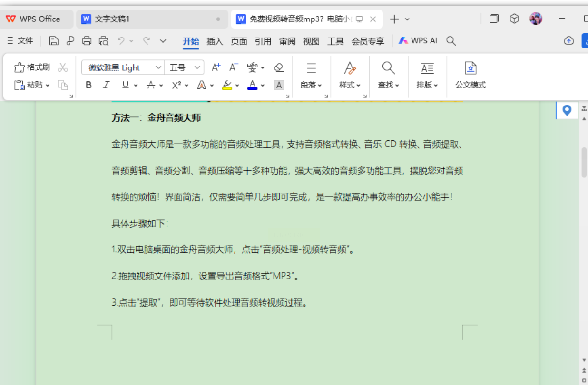Click the 公文模式 button
This screenshot has width=588, height=385.
coord(470,75)
